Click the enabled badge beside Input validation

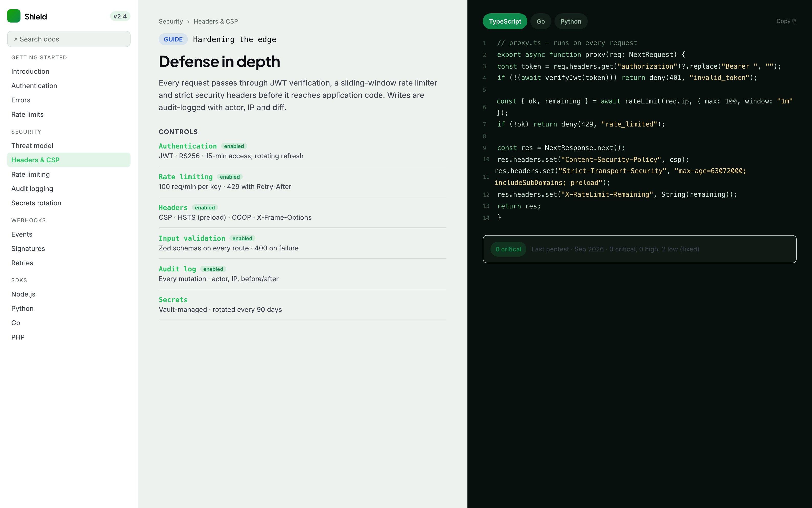pos(242,238)
